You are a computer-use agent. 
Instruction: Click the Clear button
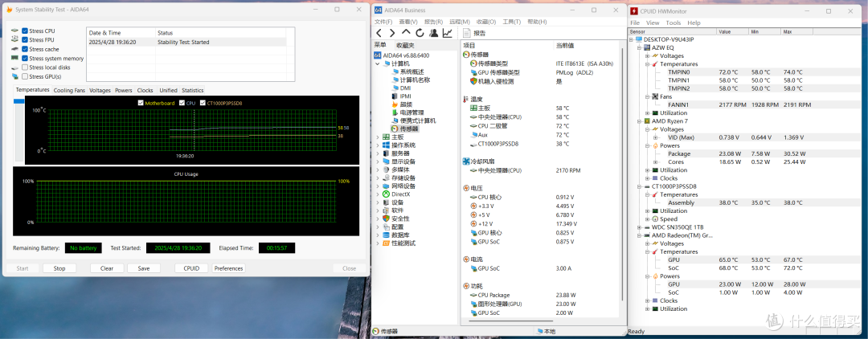(x=107, y=268)
